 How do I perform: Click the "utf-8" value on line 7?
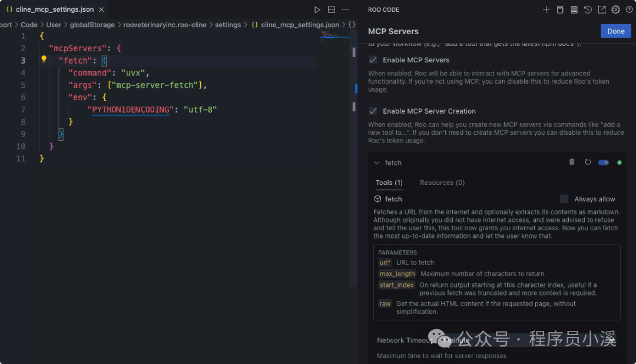(200, 110)
